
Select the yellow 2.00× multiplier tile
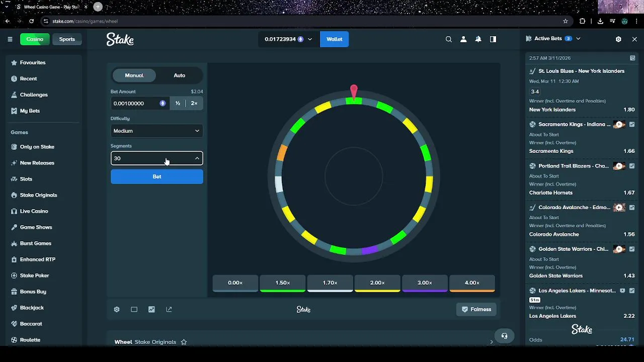coord(377,283)
